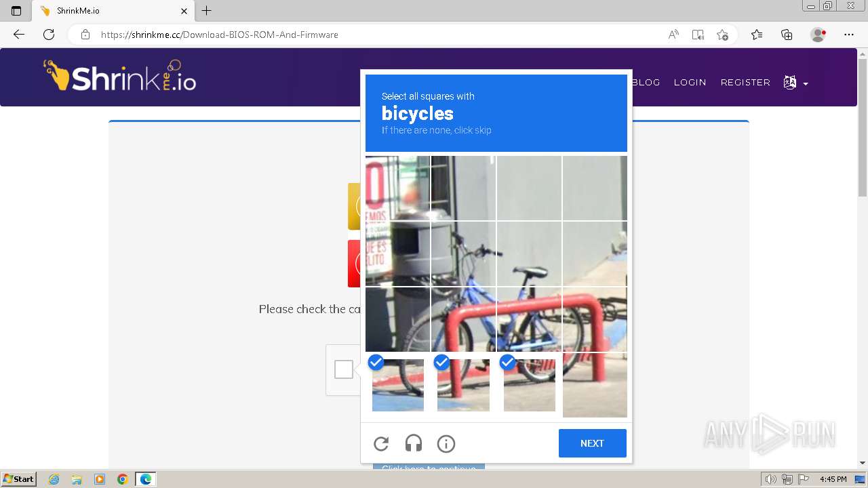Select Edge browser in taskbar

(146, 479)
